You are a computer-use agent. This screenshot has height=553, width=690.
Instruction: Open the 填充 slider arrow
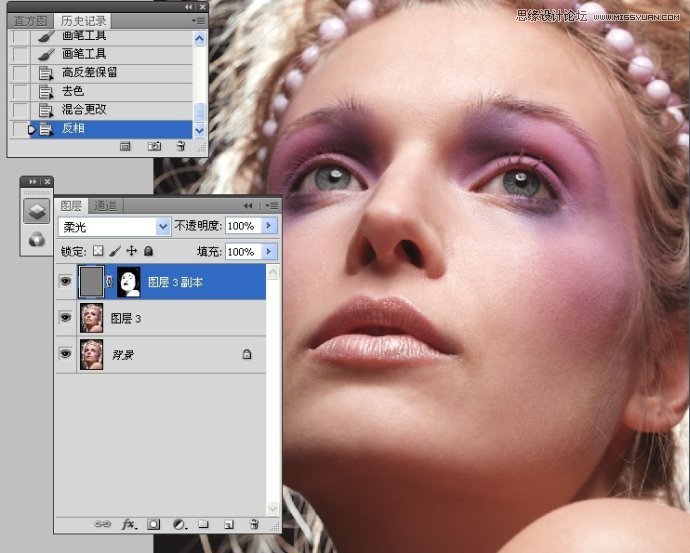coord(268,252)
